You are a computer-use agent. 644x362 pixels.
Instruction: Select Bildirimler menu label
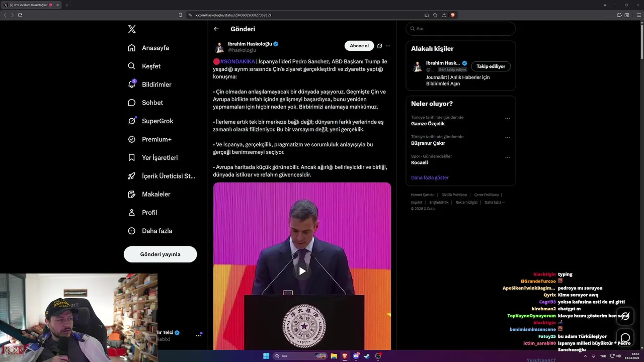pos(156,84)
